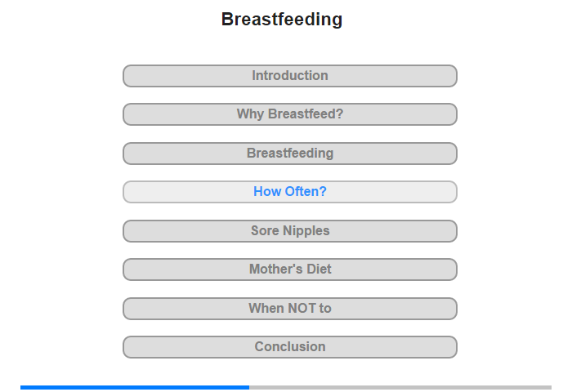Select the When NOT to section
572x392 pixels.
(x=289, y=309)
